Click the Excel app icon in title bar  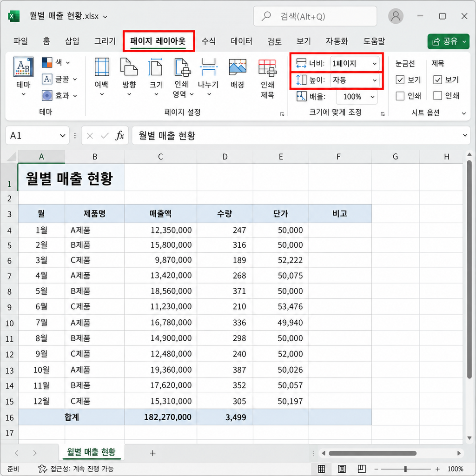tap(13, 16)
